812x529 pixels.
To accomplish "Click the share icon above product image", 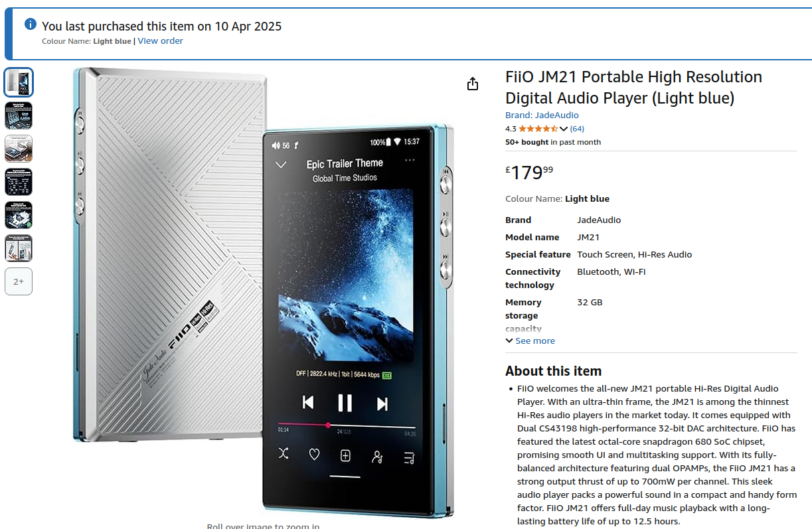I will coord(473,84).
